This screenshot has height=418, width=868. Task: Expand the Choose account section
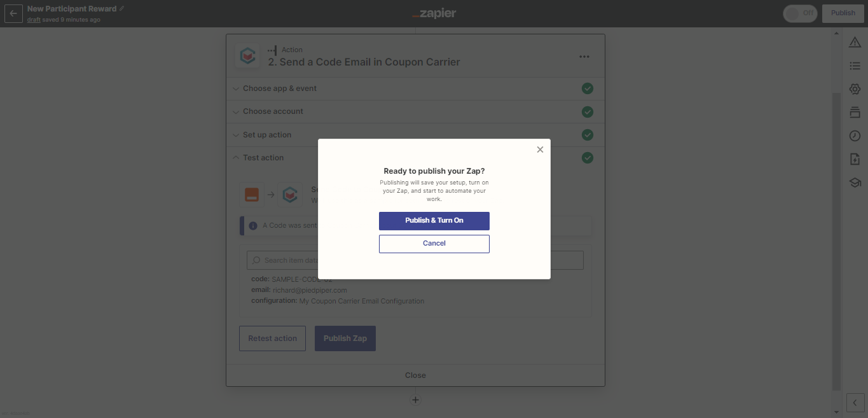coord(273,111)
